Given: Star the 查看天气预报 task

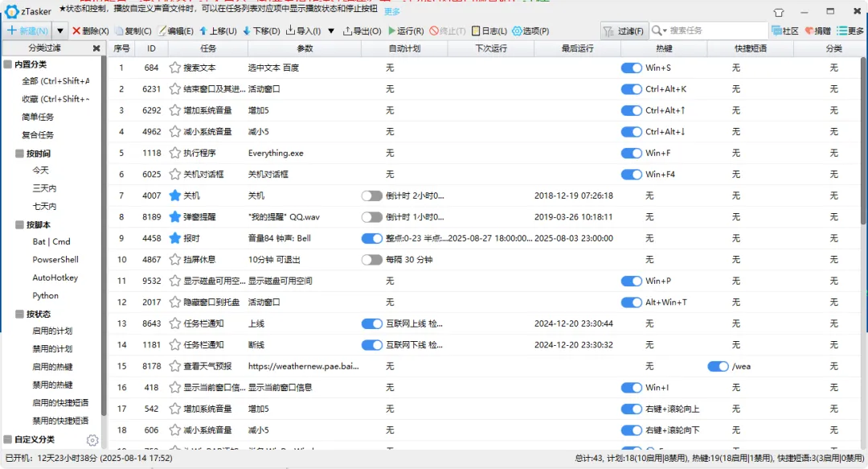Looking at the screenshot, I should pyautogui.click(x=175, y=367).
